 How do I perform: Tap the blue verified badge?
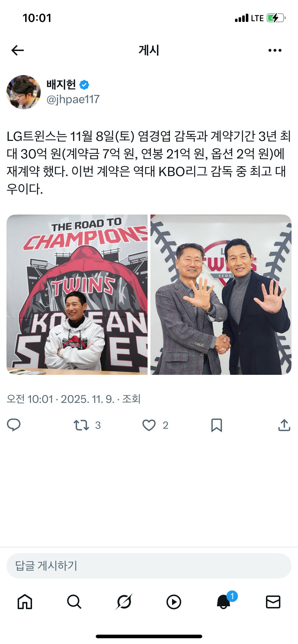pyautogui.click(x=84, y=85)
